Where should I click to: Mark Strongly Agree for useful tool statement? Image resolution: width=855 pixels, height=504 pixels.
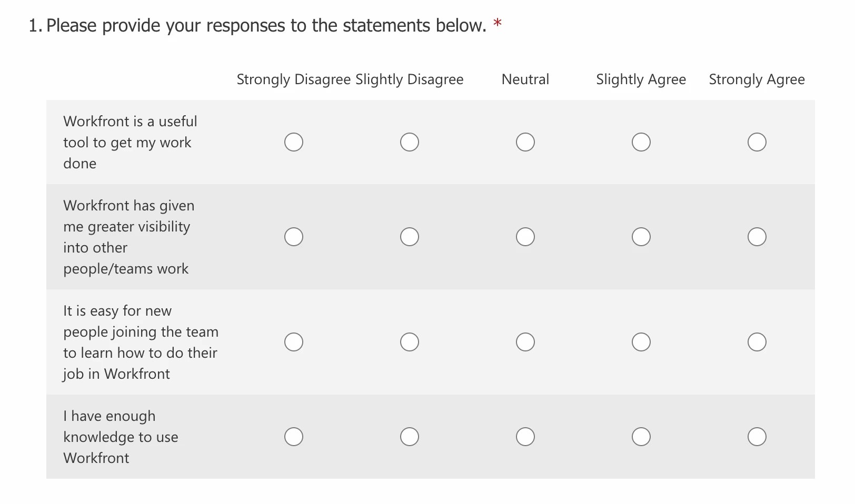click(757, 142)
